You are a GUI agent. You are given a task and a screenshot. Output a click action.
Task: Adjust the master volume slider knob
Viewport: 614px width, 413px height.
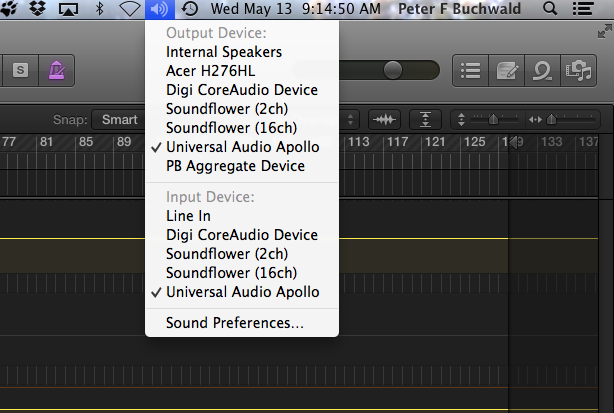click(393, 70)
